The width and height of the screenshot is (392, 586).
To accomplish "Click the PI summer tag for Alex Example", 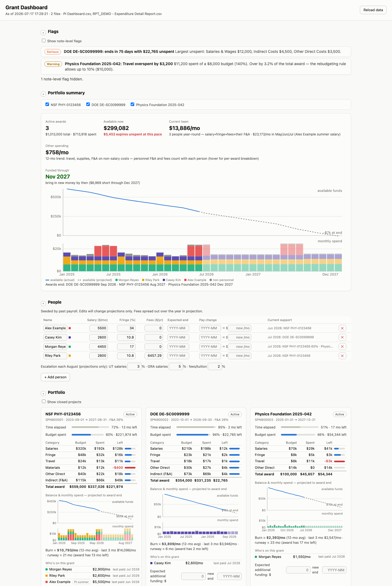I will point(81,582).
